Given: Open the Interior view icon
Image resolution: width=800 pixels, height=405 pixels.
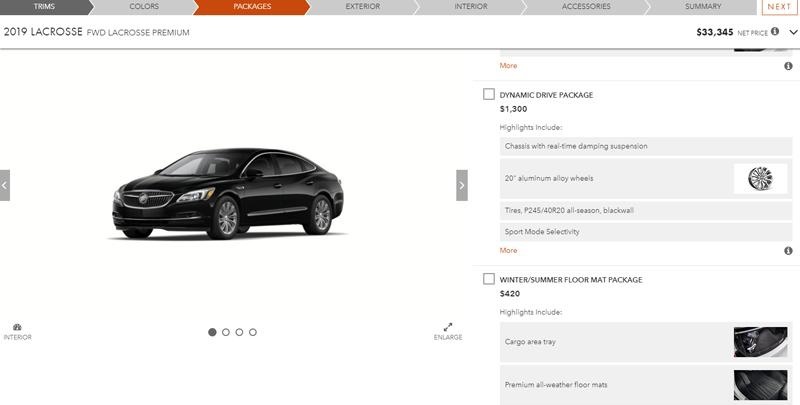Looking at the screenshot, I should pos(17,332).
